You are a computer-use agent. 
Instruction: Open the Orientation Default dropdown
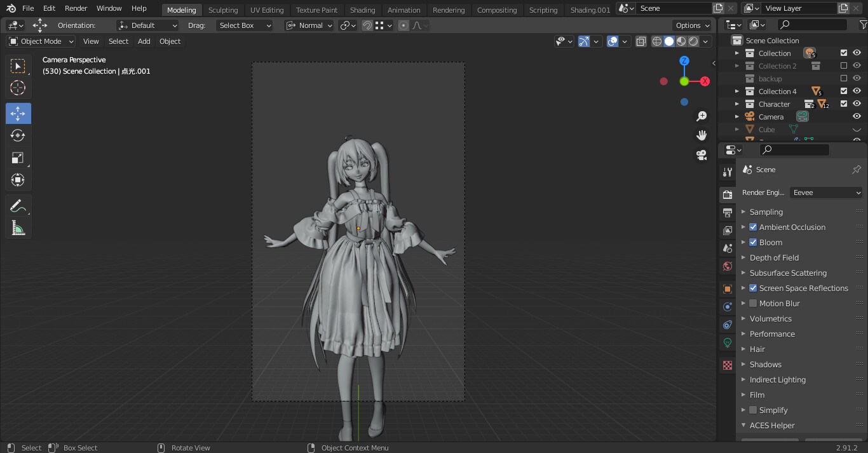click(148, 25)
